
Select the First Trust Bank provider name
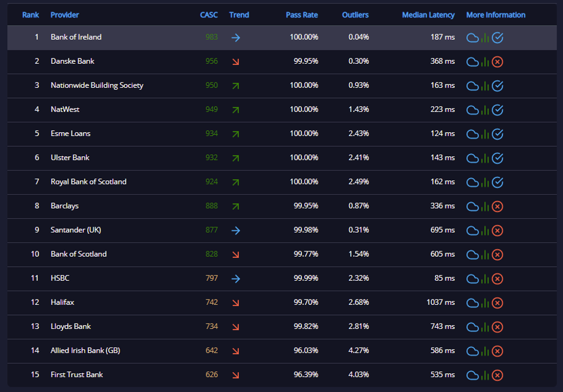pyautogui.click(x=77, y=375)
